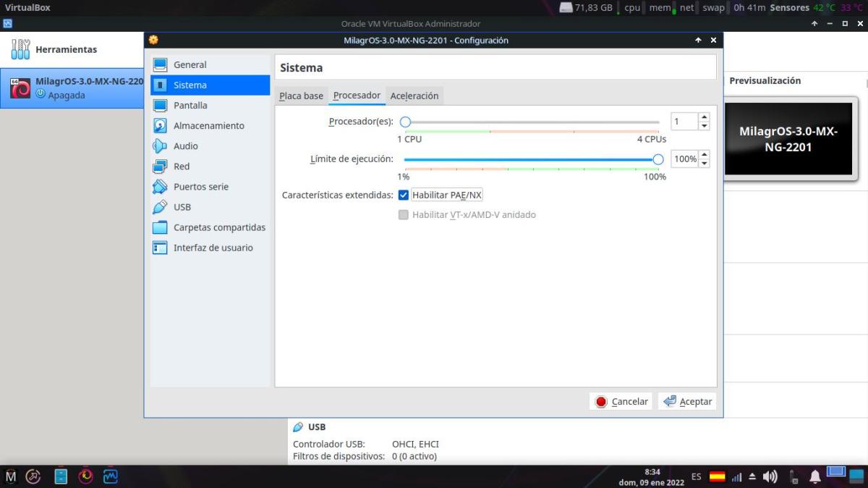The width and height of the screenshot is (868, 488).
Task: Click the disabled Habilitar VT-x/AMD-V anidado checkbox
Action: tap(404, 215)
